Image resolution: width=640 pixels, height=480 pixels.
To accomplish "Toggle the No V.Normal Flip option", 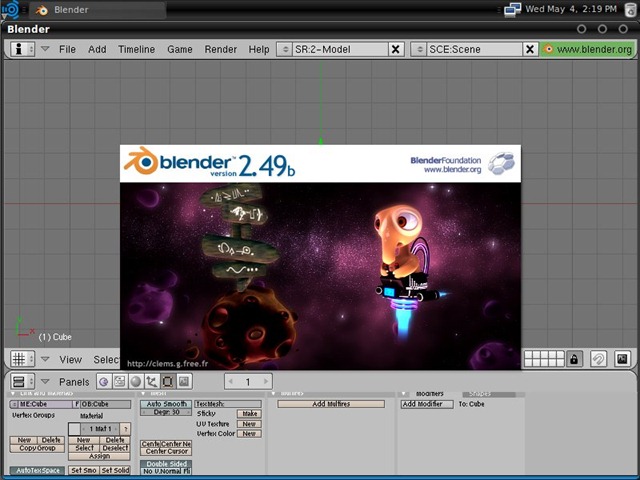I will click(x=166, y=471).
